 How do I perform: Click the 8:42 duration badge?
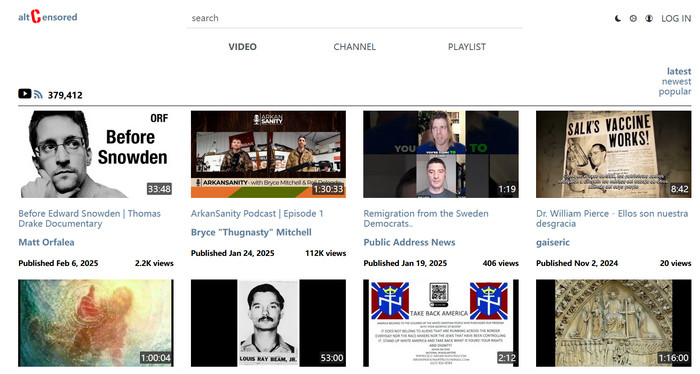[679, 189]
